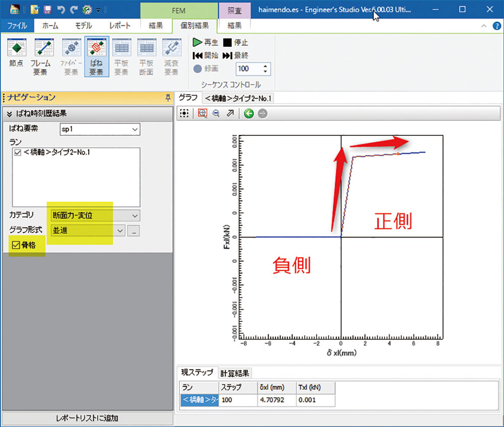This screenshot has height=427, width=504.
Task: Start sequence playback with 再生
Action: pos(206,42)
